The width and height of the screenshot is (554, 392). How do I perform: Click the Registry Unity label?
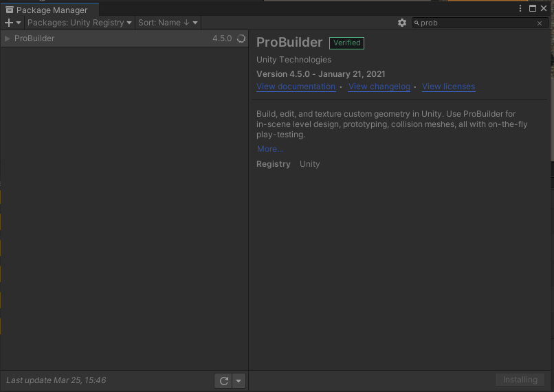(288, 164)
